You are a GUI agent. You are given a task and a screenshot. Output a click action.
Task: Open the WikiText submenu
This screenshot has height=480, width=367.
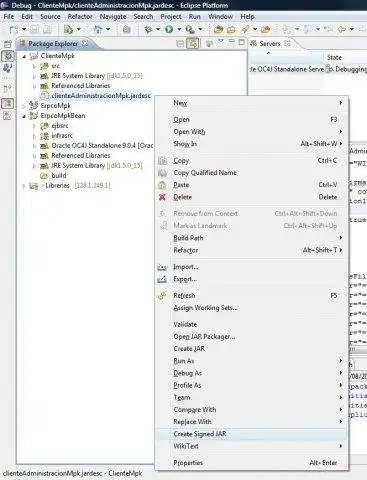[252, 446]
